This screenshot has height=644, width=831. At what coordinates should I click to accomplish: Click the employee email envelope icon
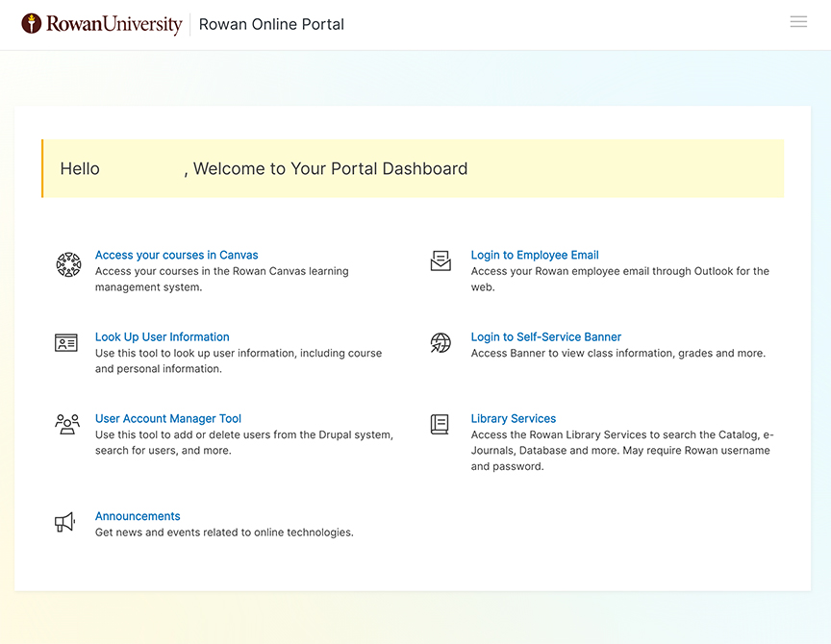pyautogui.click(x=441, y=260)
